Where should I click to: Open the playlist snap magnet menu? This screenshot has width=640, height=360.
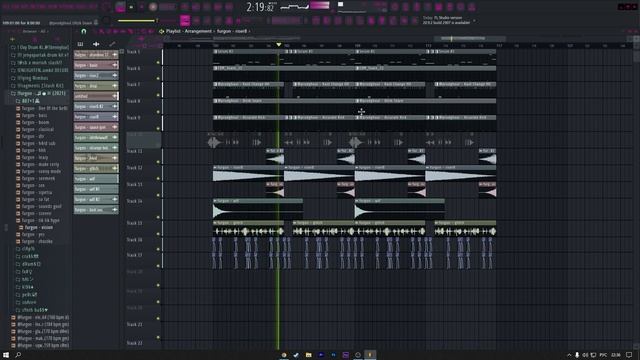(84, 31)
